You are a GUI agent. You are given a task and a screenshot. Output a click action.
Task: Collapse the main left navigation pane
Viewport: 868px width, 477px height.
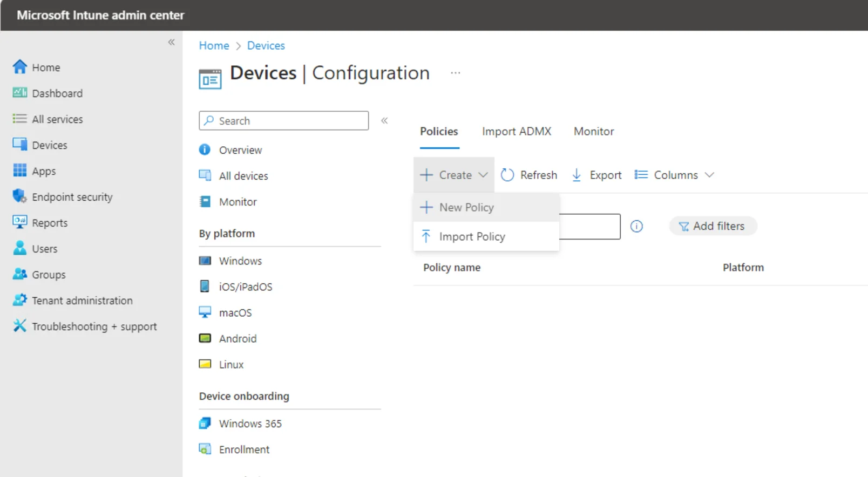click(171, 42)
